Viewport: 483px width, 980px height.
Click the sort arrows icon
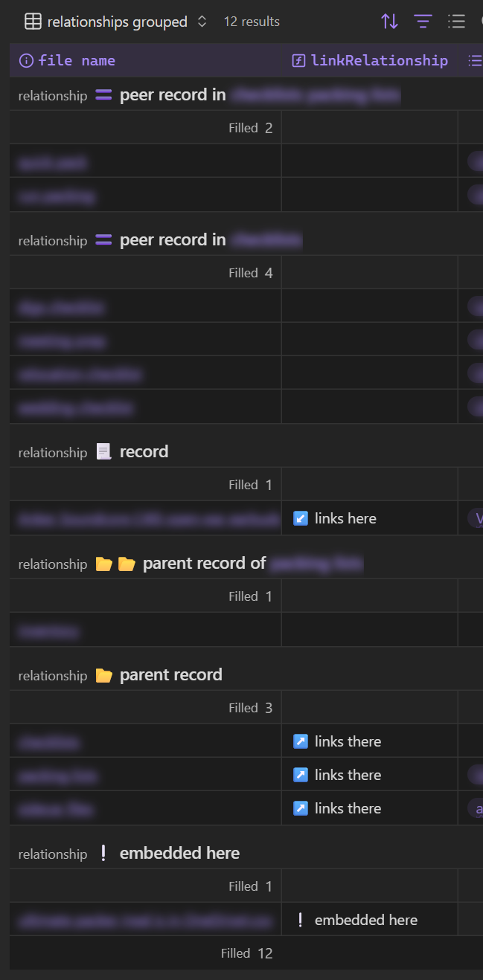tap(389, 22)
